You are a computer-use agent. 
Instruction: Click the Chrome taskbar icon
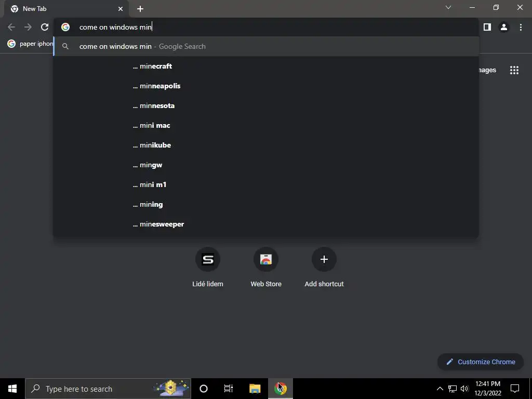pyautogui.click(x=280, y=389)
